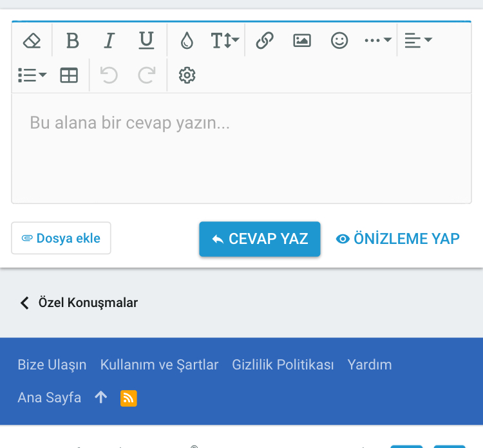Open editor settings gear icon

coord(187,75)
